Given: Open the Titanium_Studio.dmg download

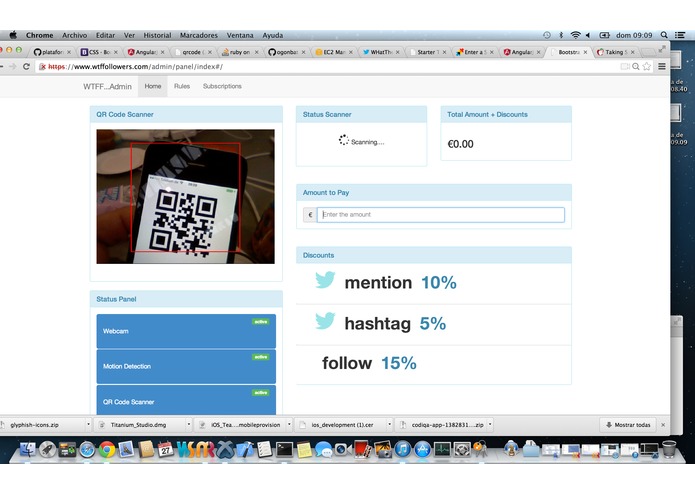Looking at the screenshot, I should pos(138,424).
